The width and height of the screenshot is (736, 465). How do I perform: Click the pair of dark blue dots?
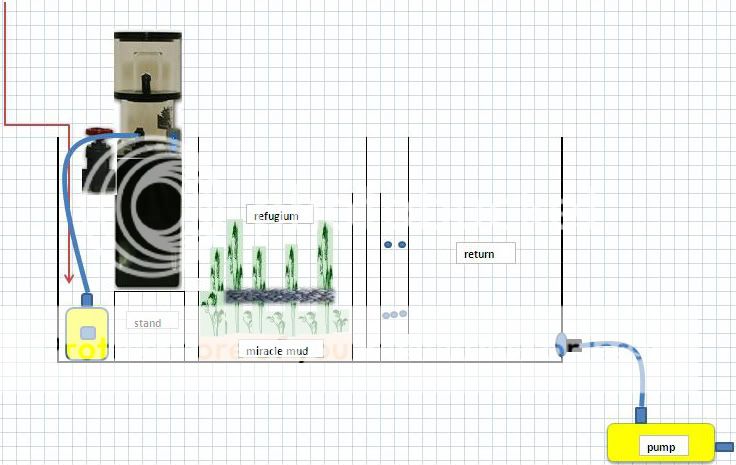click(395, 244)
